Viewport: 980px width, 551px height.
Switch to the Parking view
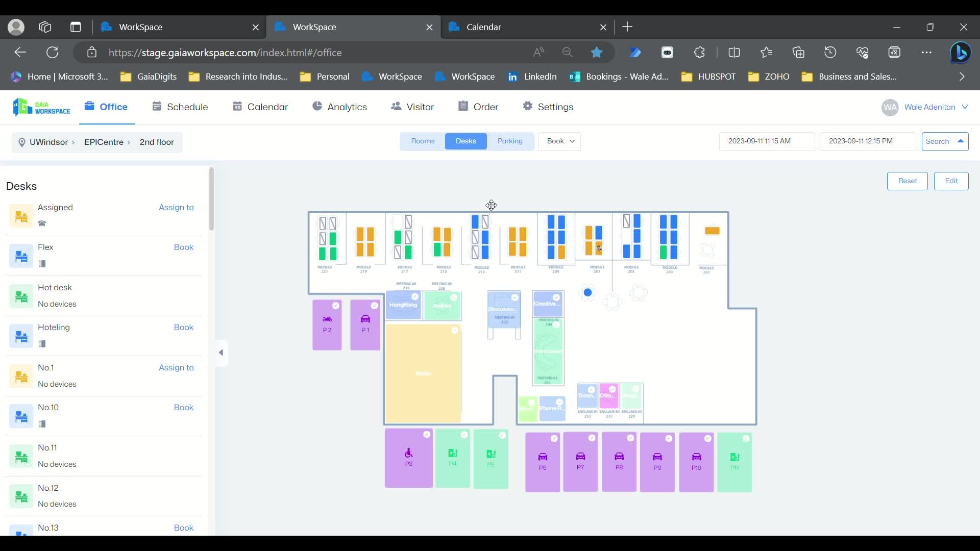click(x=511, y=141)
